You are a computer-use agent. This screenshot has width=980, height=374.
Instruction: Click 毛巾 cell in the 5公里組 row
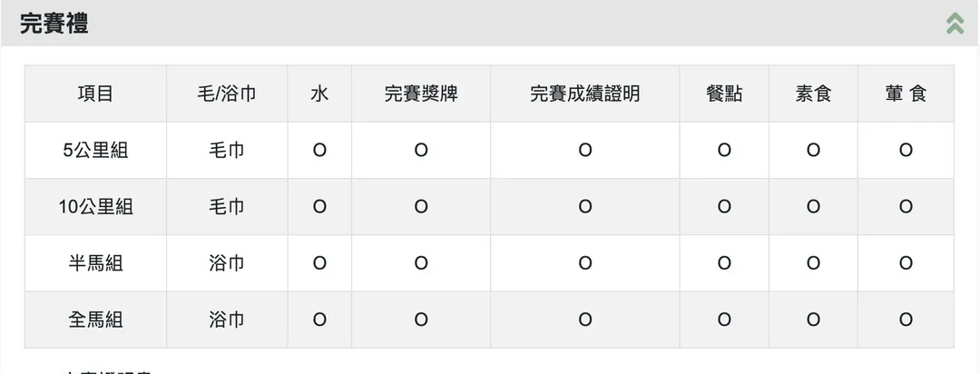(x=227, y=151)
